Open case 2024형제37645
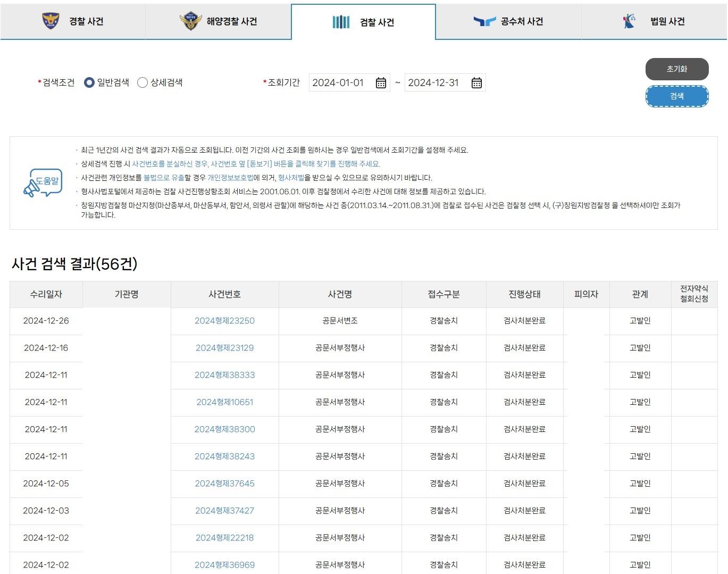The height and width of the screenshot is (574, 728). click(x=224, y=484)
